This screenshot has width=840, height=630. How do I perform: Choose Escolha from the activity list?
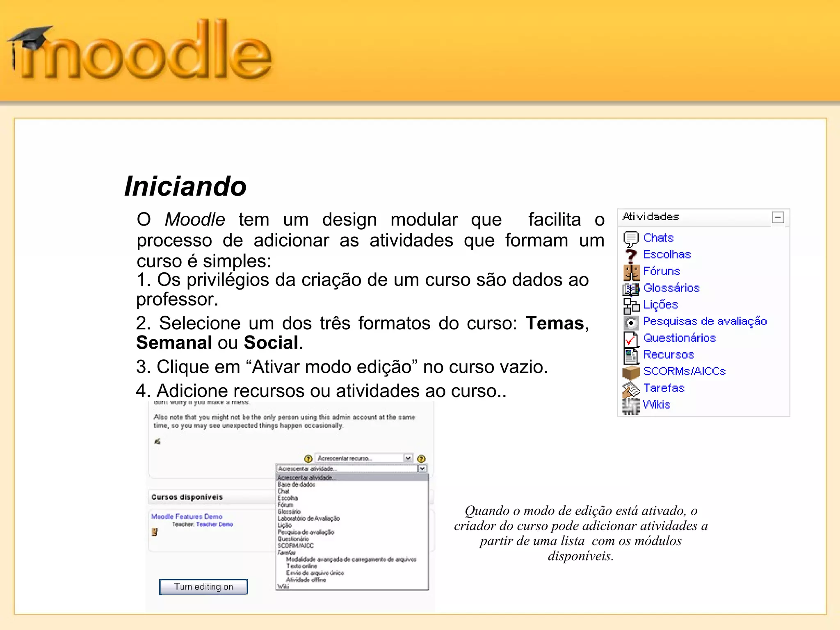[x=288, y=498]
